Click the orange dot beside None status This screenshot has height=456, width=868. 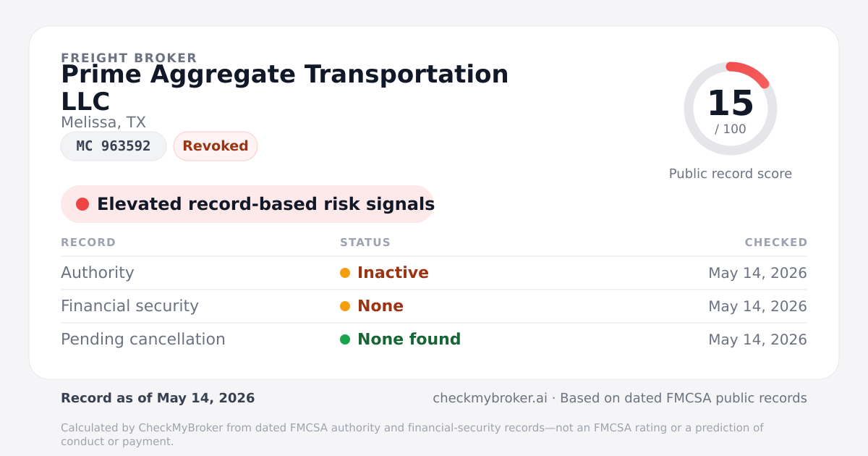(x=345, y=306)
